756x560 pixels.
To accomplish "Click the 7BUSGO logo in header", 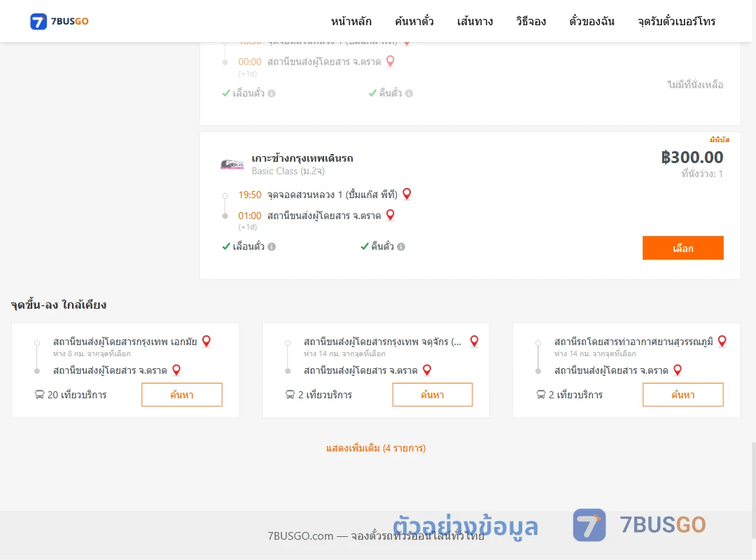I will (59, 21).
